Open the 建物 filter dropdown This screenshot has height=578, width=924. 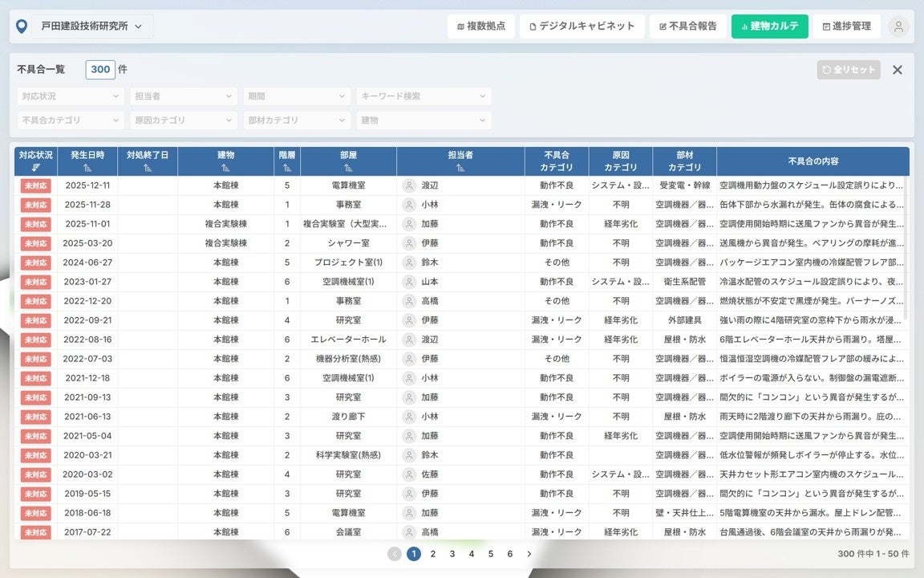click(x=423, y=120)
